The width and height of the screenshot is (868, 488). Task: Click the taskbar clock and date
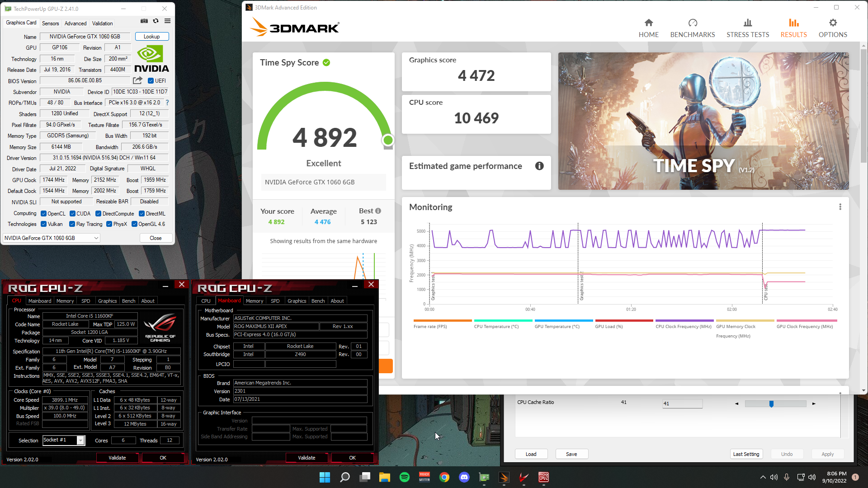point(834,477)
